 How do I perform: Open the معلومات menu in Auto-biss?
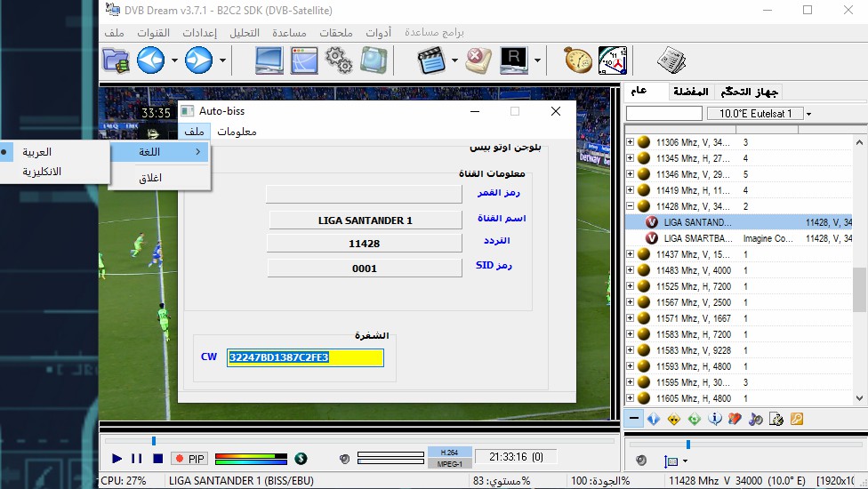pos(237,132)
